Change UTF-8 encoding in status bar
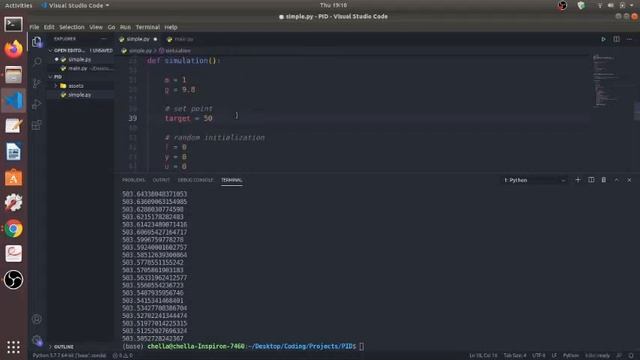 point(539,356)
